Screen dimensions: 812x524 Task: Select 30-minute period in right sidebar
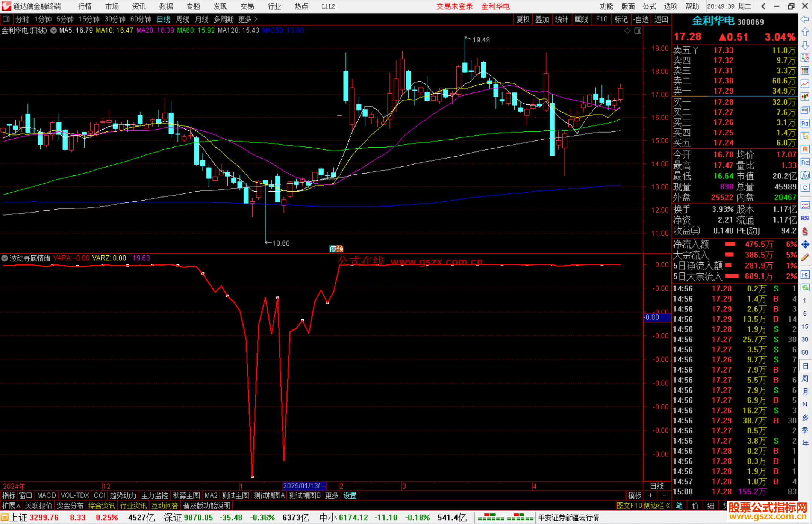pyautogui.click(x=804, y=340)
